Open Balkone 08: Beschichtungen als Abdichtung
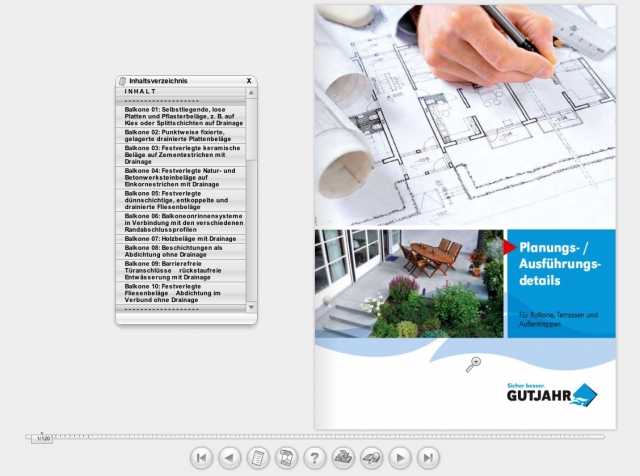 [180, 251]
